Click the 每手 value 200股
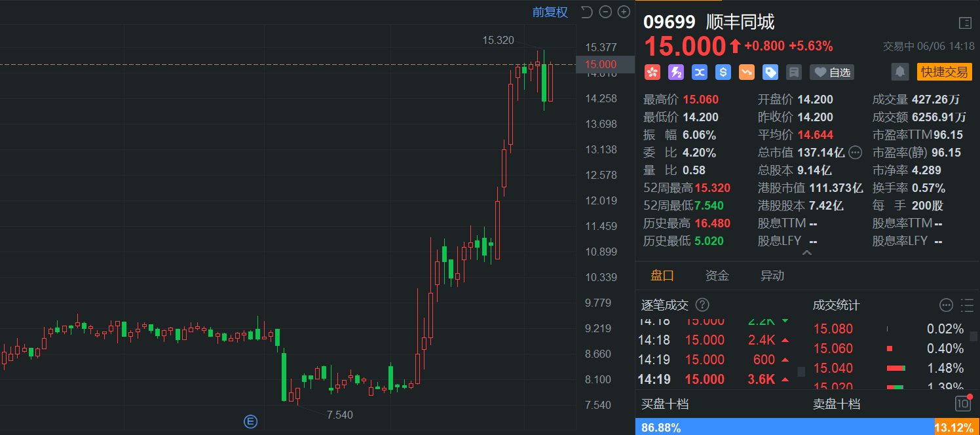The height and width of the screenshot is (435, 980). click(928, 206)
